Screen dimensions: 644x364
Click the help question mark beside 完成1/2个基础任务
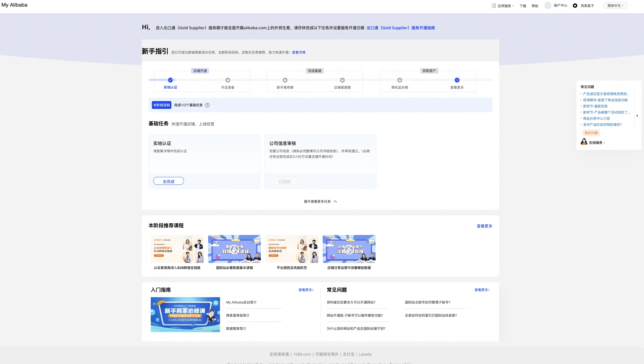coord(207,105)
